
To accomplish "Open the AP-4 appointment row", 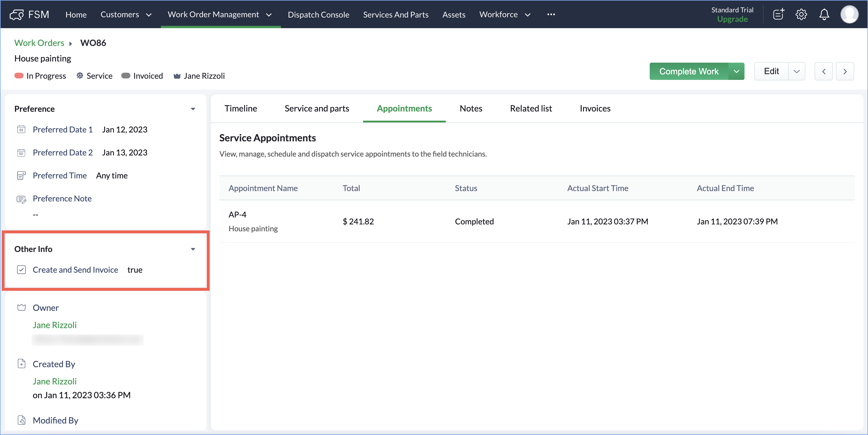I will click(x=238, y=215).
